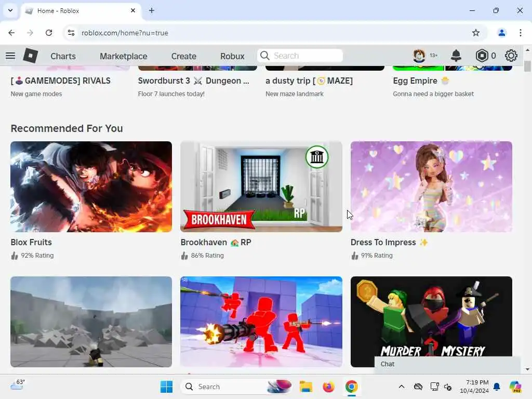This screenshot has height=399, width=532.
Task: Click 'New game modes' text
Action: pyautogui.click(x=36, y=94)
